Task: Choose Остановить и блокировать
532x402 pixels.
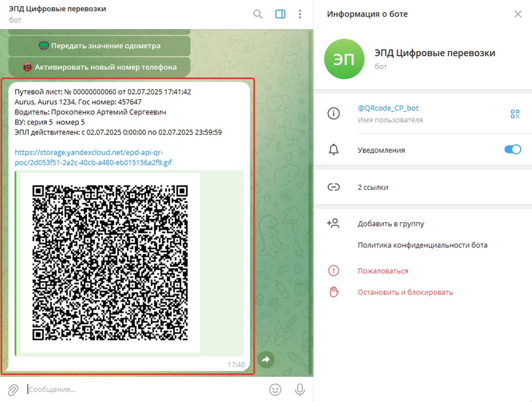Action: point(405,292)
